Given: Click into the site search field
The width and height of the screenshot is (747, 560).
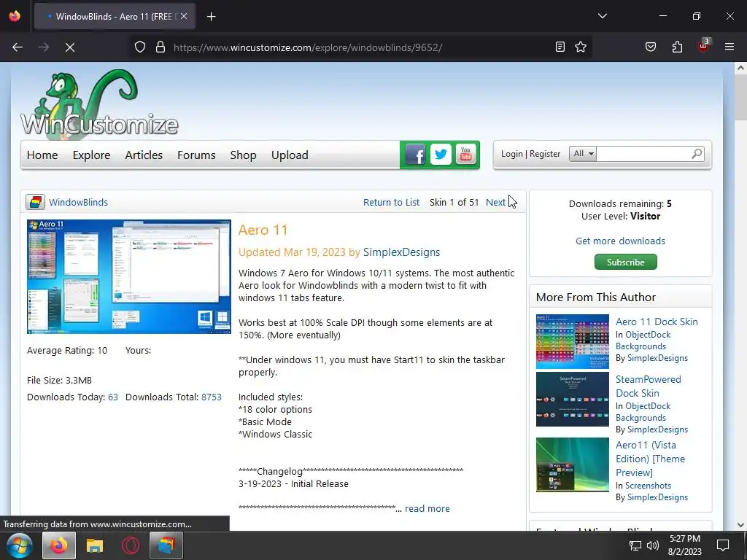Looking at the screenshot, I should (643, 154).
